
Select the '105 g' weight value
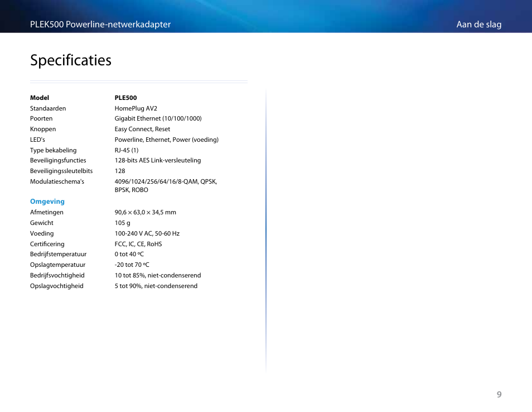(123, 223)
